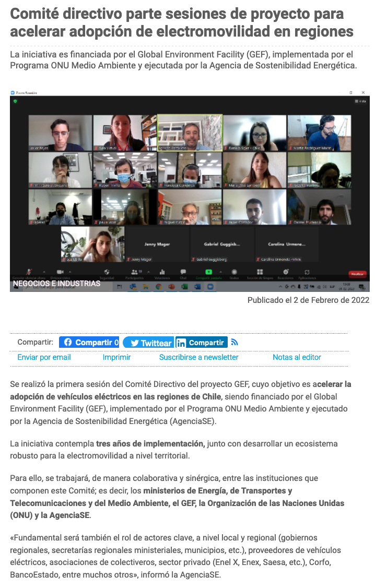Image resolution: width=375 pixels, height=588 pixels.
Task: Share on LinkedIn with Compartir button
Action: (x=201, y=343)
